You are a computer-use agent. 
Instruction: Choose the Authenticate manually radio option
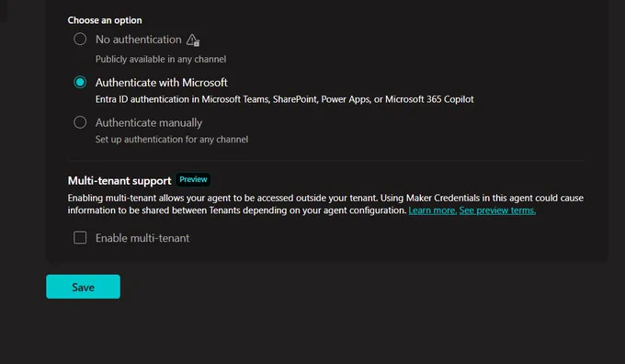(80, 122)
